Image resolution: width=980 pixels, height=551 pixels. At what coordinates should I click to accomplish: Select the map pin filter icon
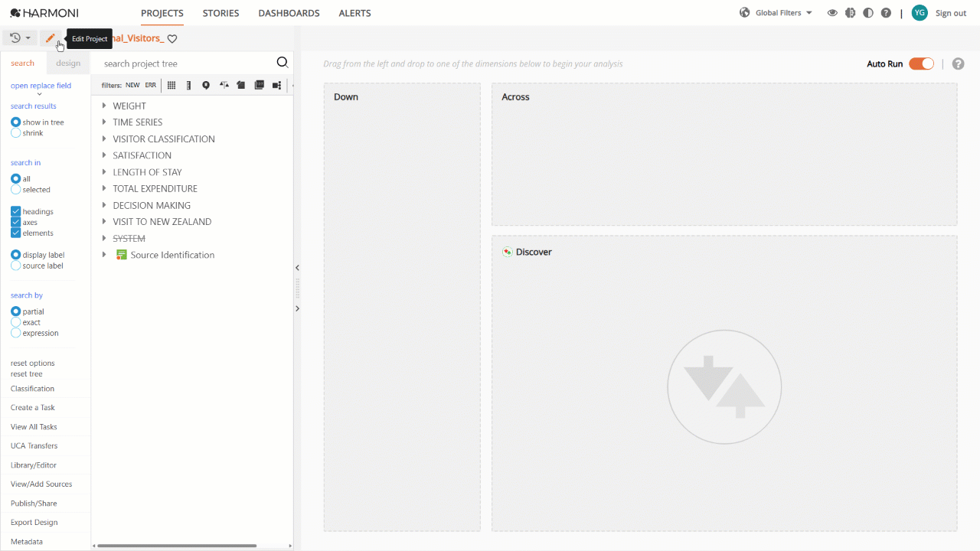tap(206, 85)
